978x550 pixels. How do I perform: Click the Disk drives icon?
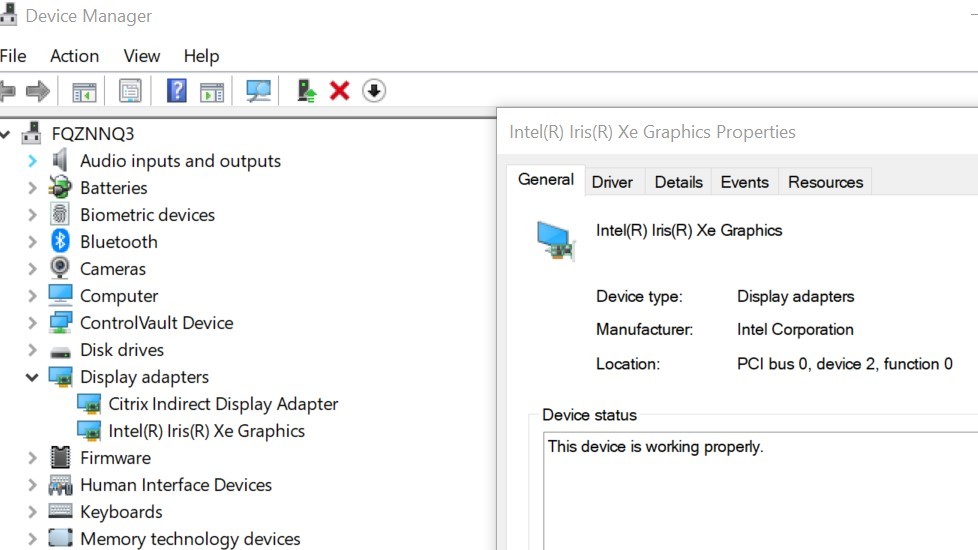(x=60, y=351)
